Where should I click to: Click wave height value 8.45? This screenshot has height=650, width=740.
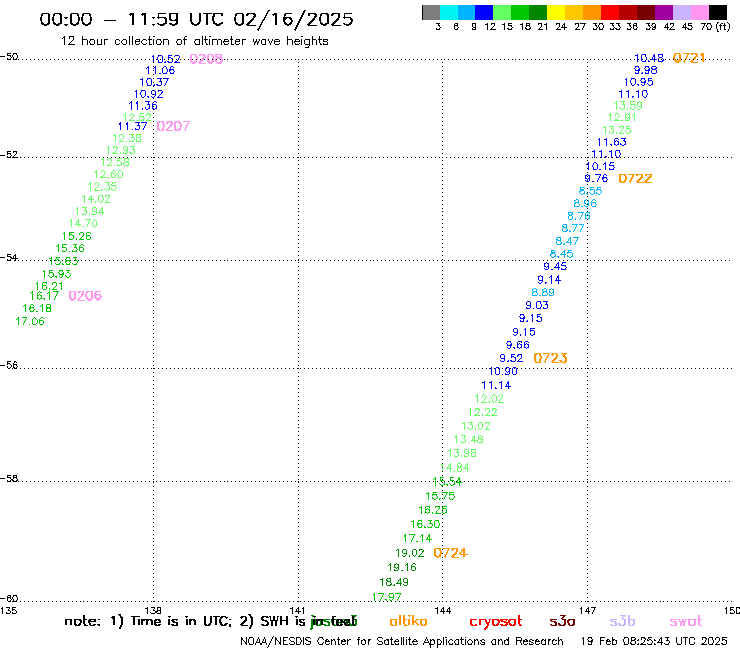[x=561, y=253]
